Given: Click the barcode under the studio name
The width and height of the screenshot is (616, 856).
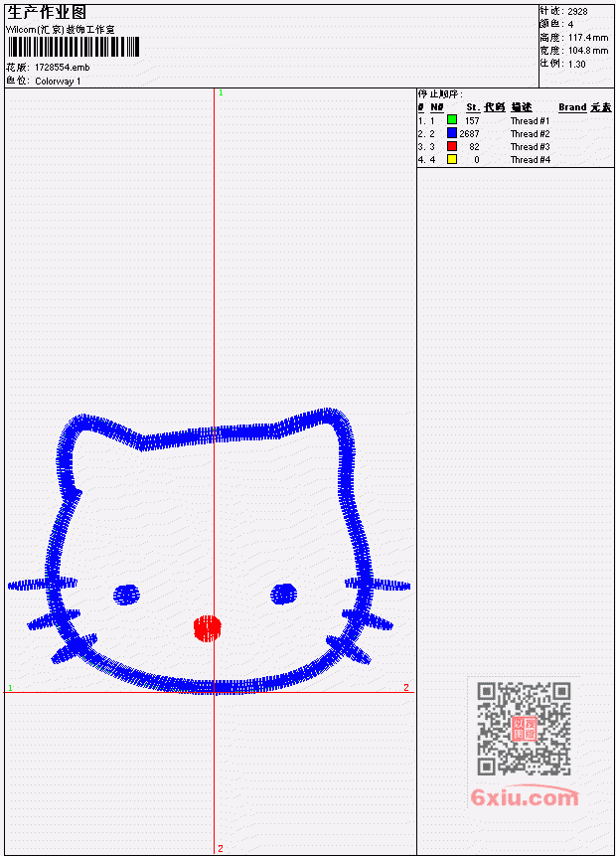Looking at the screenshot, I should (74, 47).
